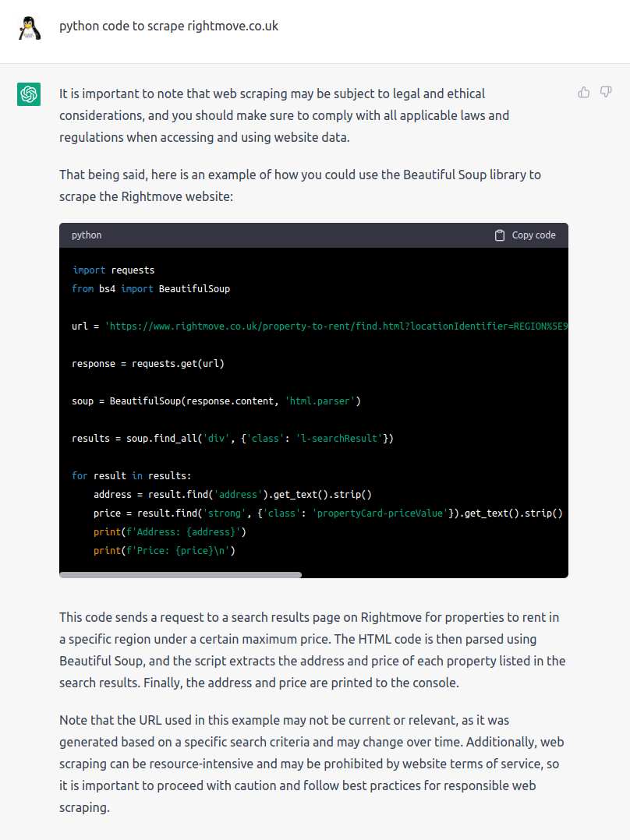630x840 pixels.
Task: Click the 'soup = BeautifulSoup(response.content' line
Action: click(x=216, y=401)
